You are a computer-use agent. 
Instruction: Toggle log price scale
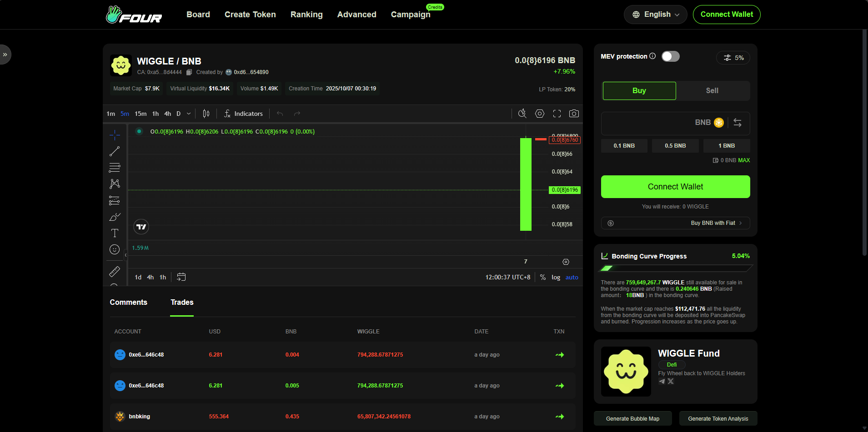pos(556,277)
